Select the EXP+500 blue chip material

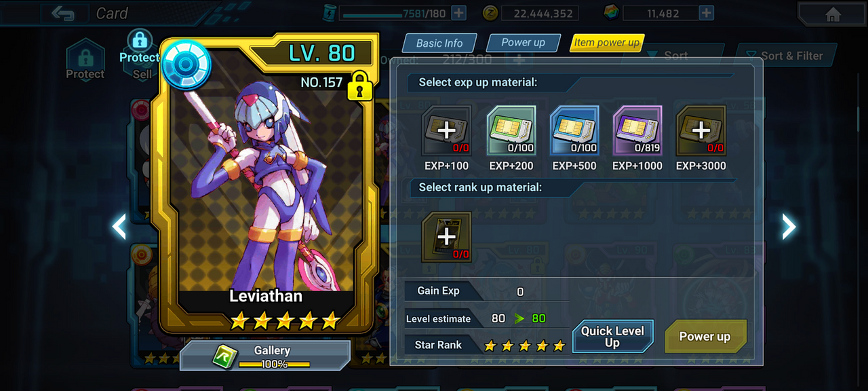(x=574, y=130)
